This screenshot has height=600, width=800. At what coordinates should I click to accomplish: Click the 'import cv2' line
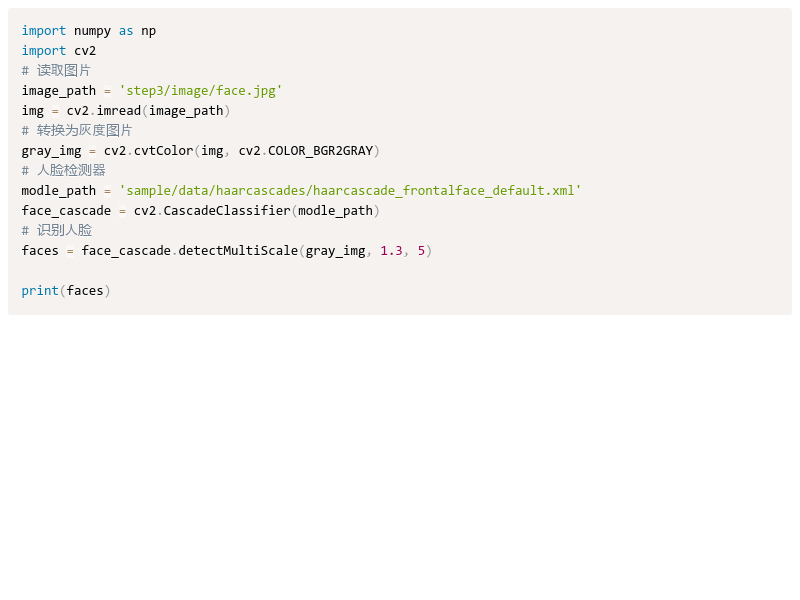(59, 51)
